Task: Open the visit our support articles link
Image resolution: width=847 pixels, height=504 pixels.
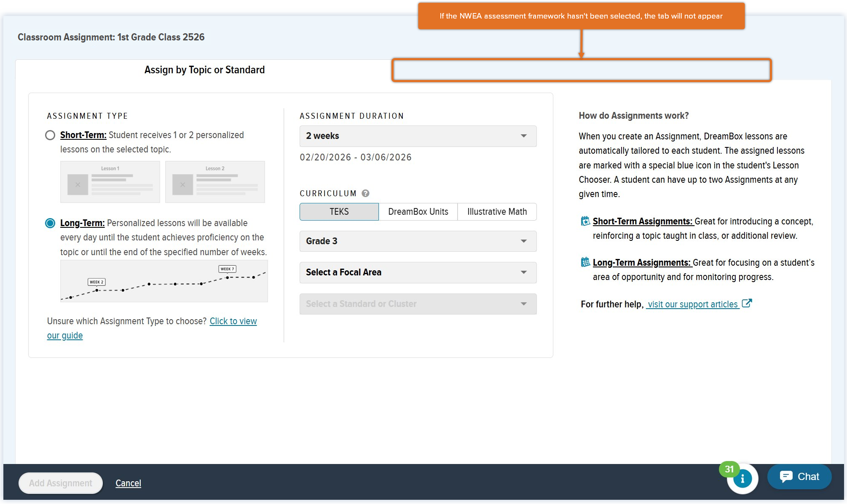Action: (692, 304)
